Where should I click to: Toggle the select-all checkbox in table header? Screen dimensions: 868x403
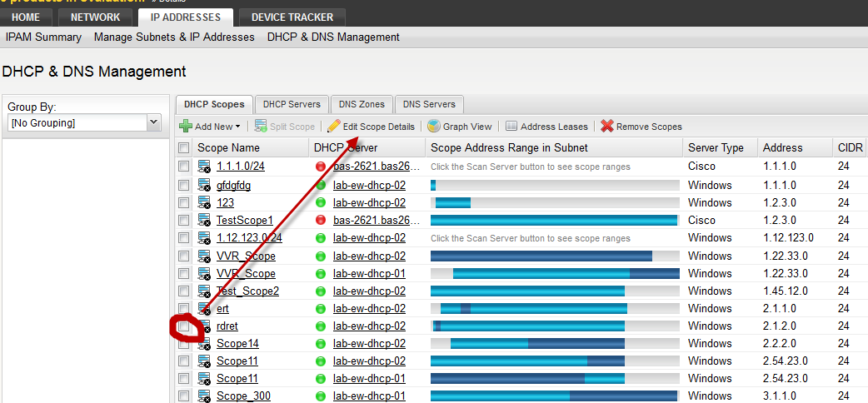click(x=184, y=148)
